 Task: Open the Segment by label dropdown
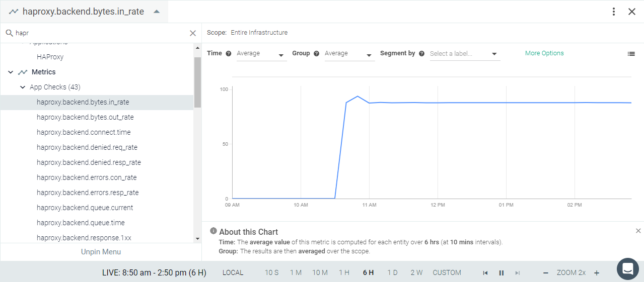[x=465, y=54]
